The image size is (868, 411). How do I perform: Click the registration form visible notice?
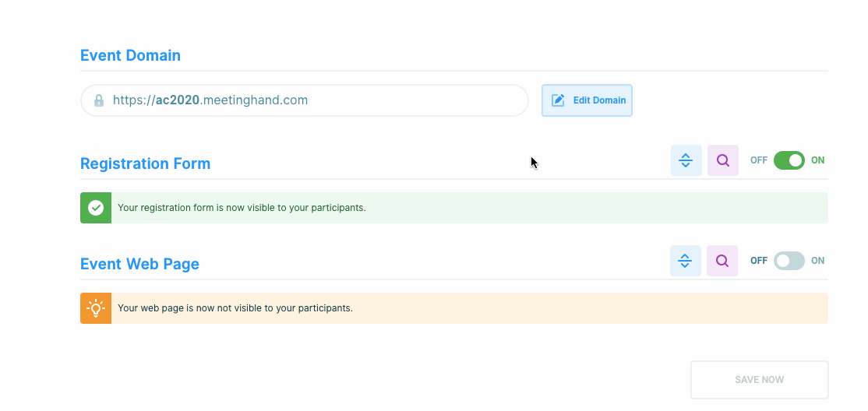point(242,208)
